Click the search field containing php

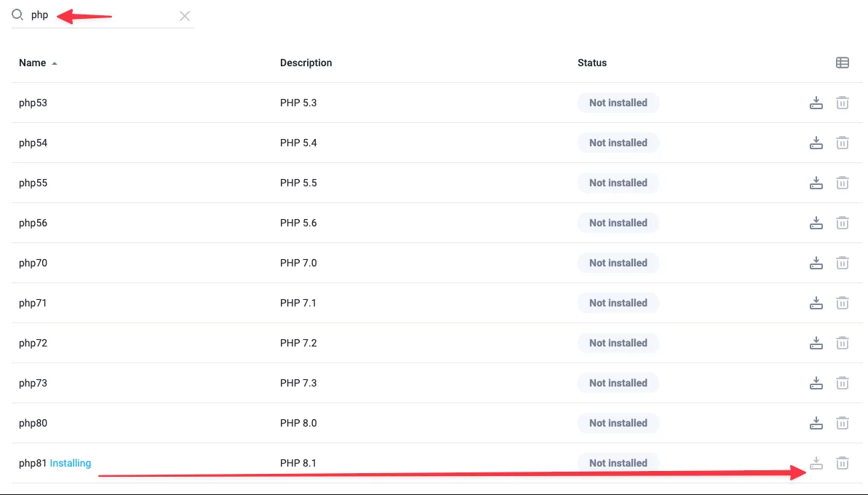(103, 15)
